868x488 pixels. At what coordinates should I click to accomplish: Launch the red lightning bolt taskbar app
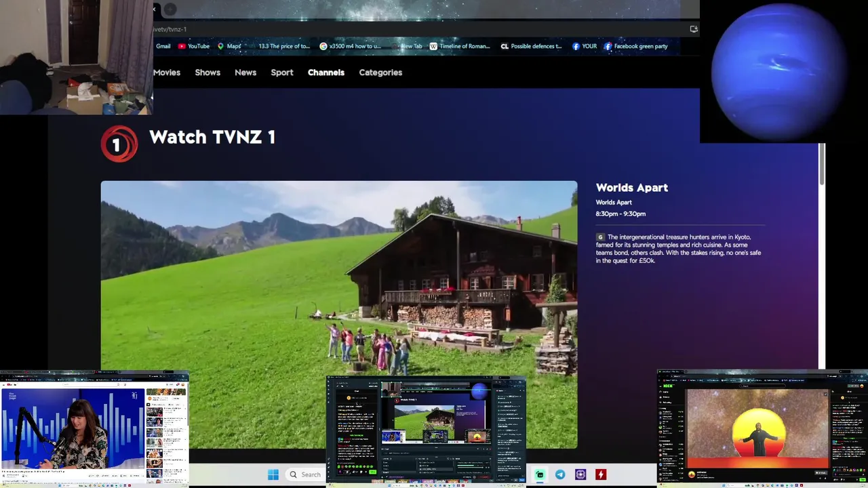[601, 474]
